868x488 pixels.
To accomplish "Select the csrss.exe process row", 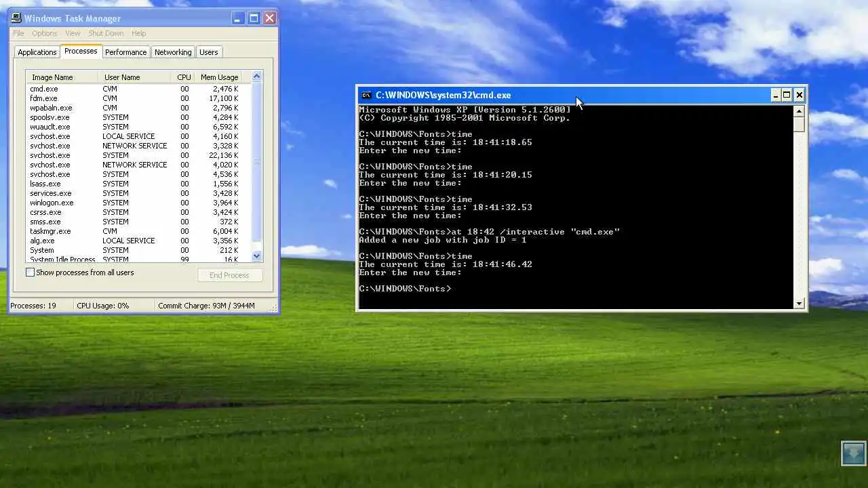I will [138, 212].
